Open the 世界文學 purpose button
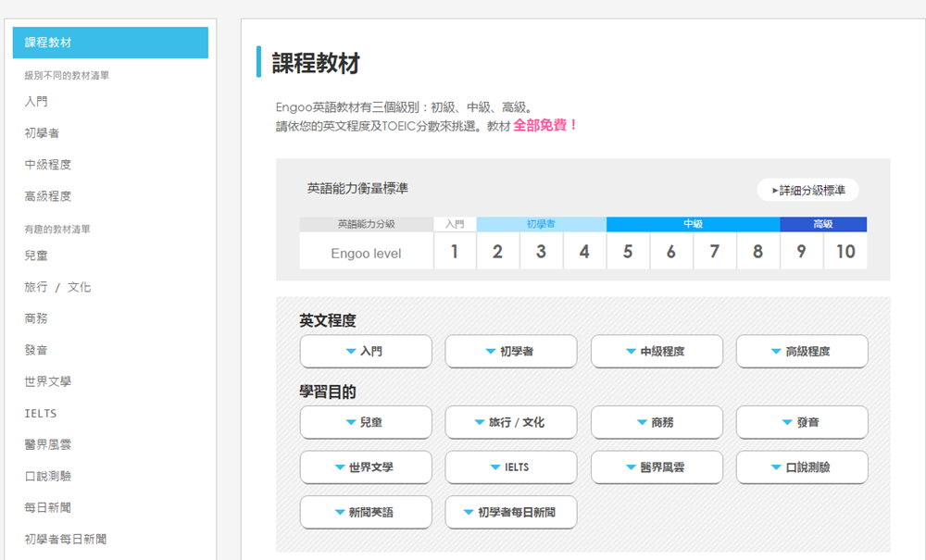Screen dimensions: 926x560 tap(366, 467)
